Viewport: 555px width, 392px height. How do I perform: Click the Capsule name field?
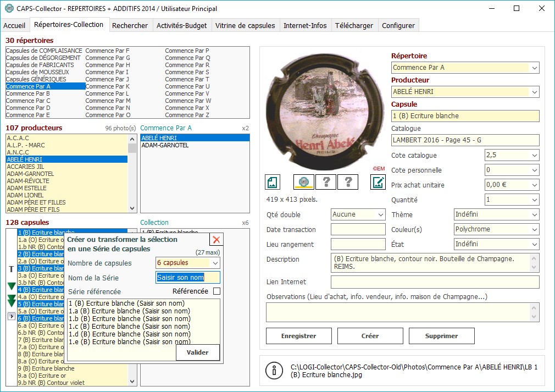pos(465,116)
